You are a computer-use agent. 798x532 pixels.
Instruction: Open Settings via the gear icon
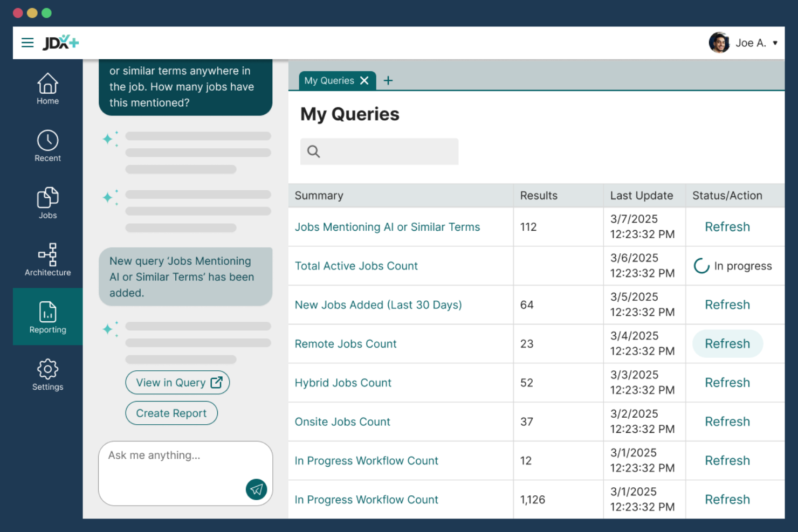coord(47,374)
